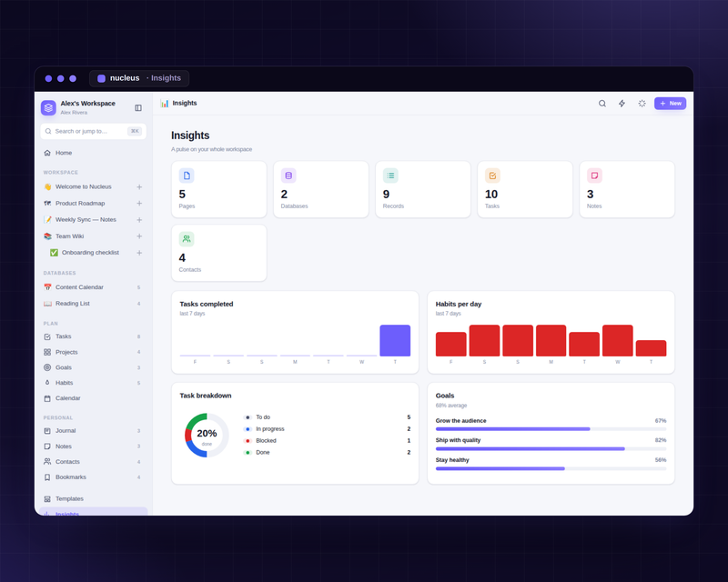Focus the Search or jump to field

(94, 131)
